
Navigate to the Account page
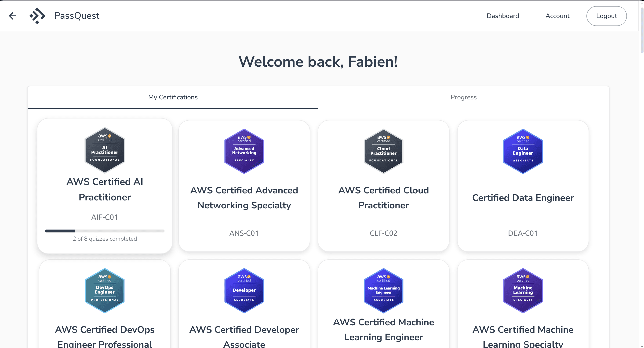pos(557,15)
